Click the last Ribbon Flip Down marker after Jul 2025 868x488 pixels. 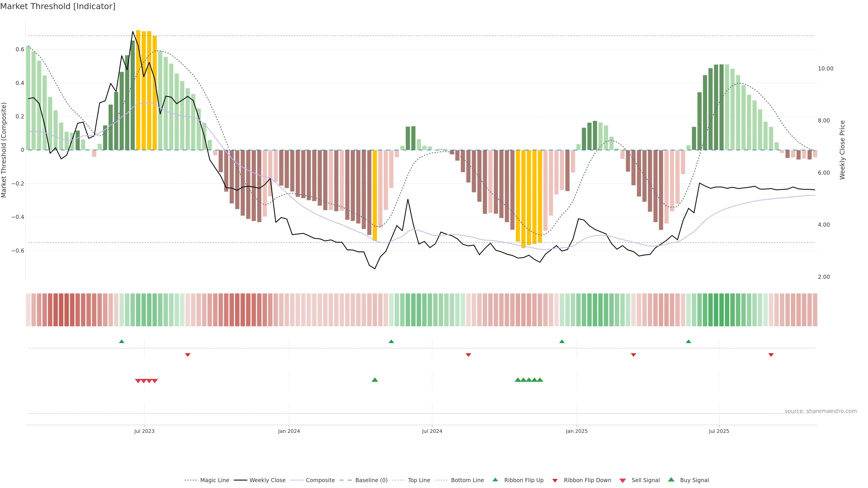pos(771,355)
